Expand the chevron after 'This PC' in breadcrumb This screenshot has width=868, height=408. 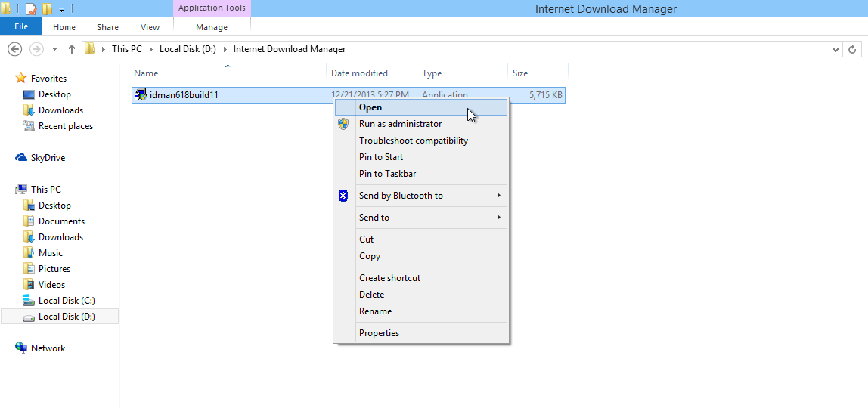point(151,49)
